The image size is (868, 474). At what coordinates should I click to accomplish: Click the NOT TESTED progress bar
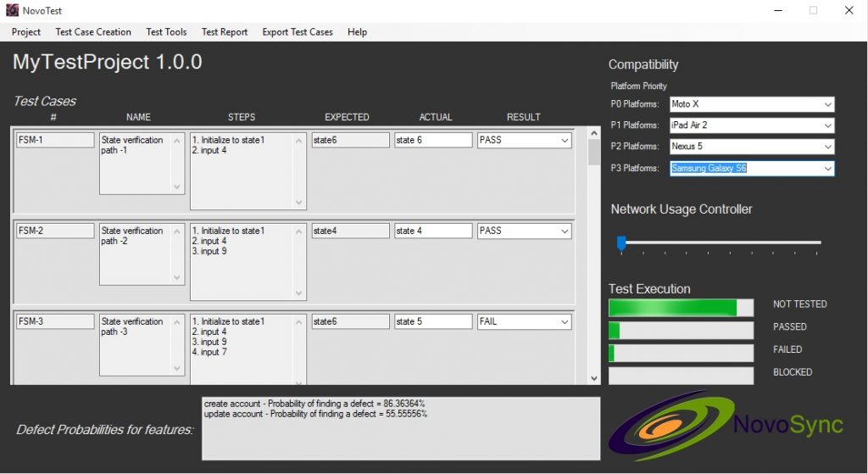[681, 308]
